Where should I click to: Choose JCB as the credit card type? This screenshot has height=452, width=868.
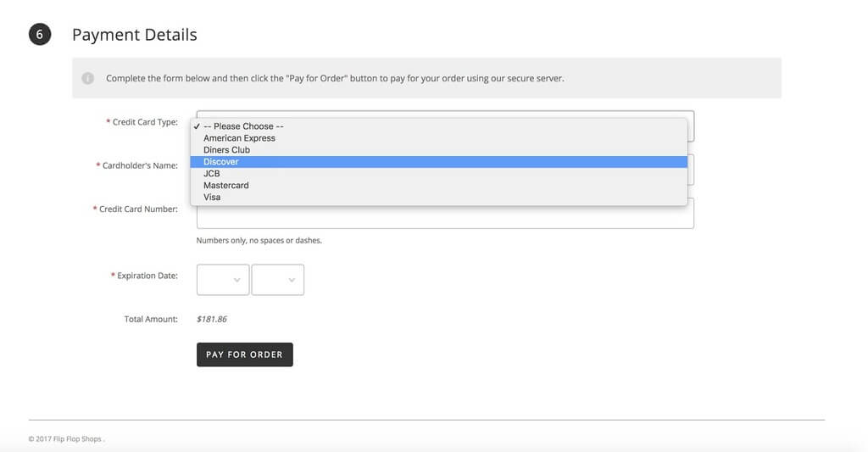[212, 174]
